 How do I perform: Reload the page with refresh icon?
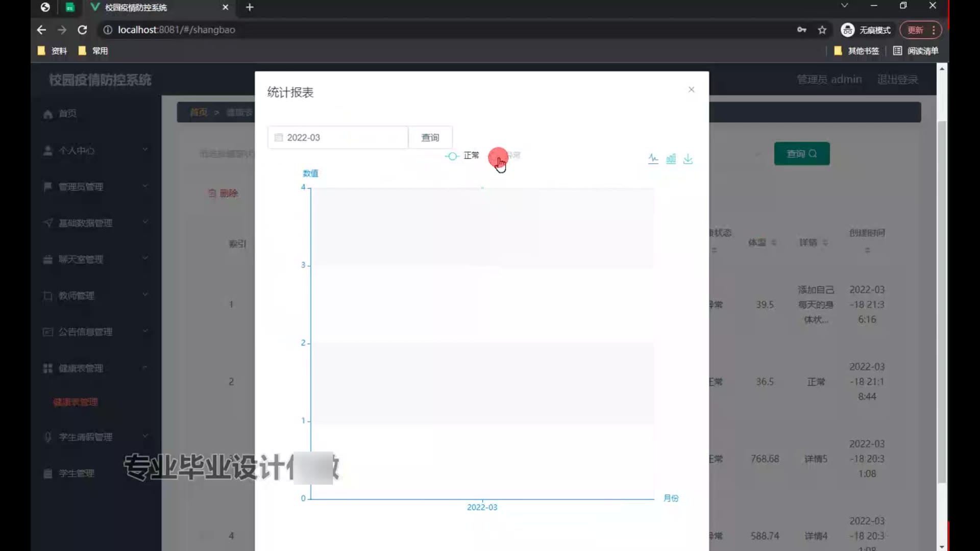coord(82,30)
